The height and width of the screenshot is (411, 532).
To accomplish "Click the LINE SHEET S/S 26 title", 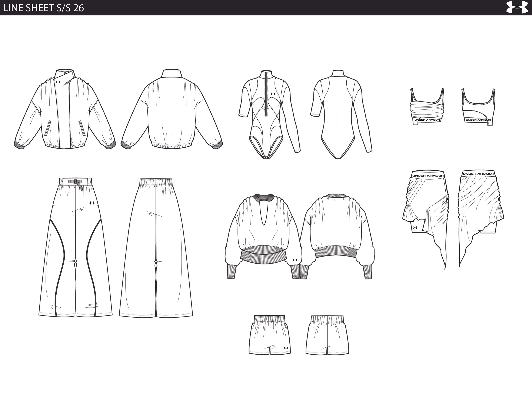I will 44,8.
